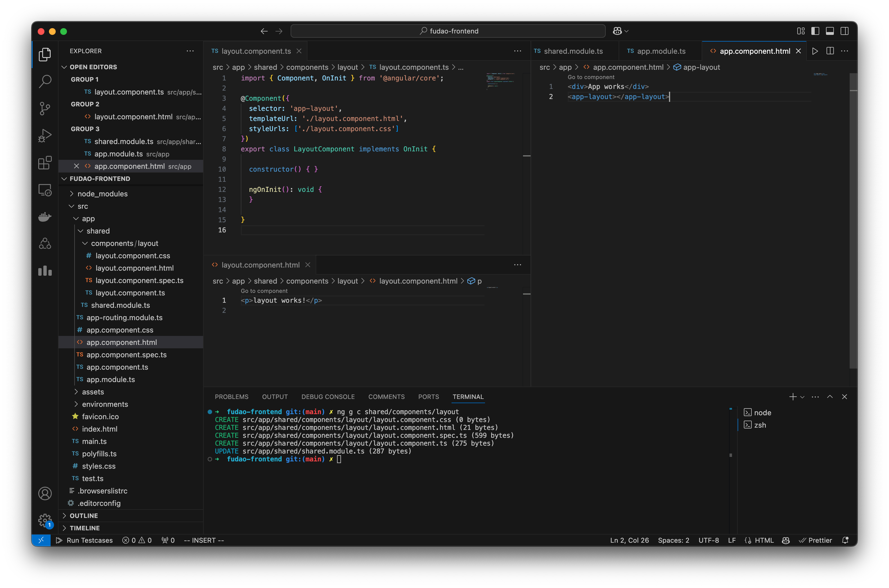Open the Explorer view in activity bar
The image size is (889, 588).
point(45,55)
